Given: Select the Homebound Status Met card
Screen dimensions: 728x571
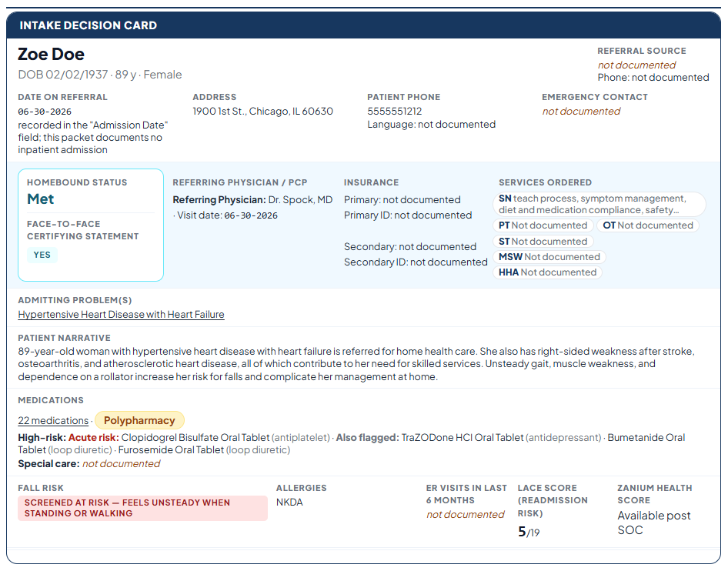Looking at the screenshot, I should [91, 225].
